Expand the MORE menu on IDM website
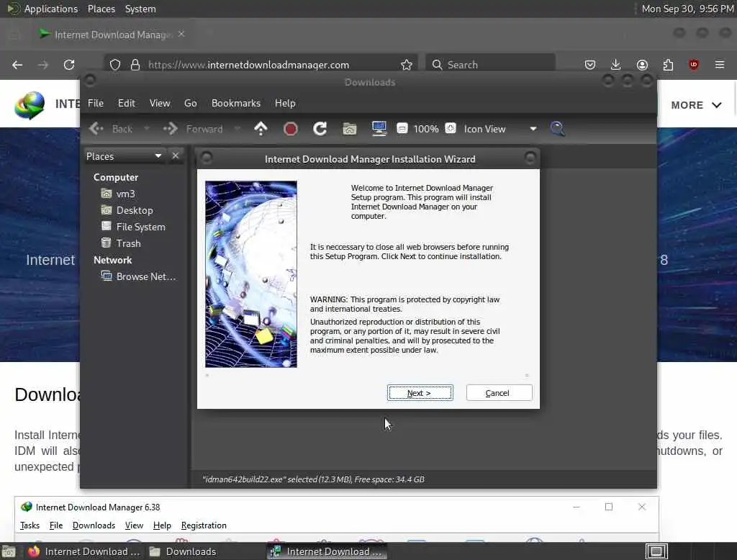This screenshot has height=560, width=737. tap(696, 105)
